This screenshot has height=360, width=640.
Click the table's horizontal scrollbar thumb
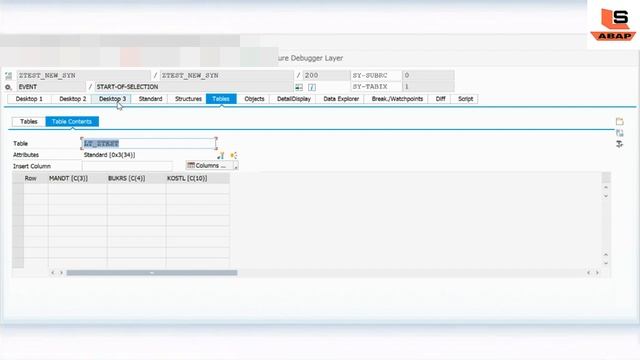tap(152, 273)
